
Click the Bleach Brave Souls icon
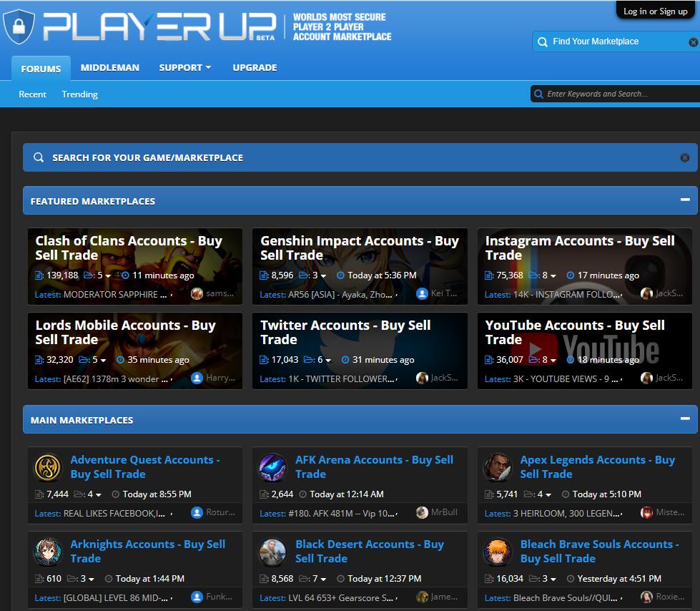click(x=498, y=552)
